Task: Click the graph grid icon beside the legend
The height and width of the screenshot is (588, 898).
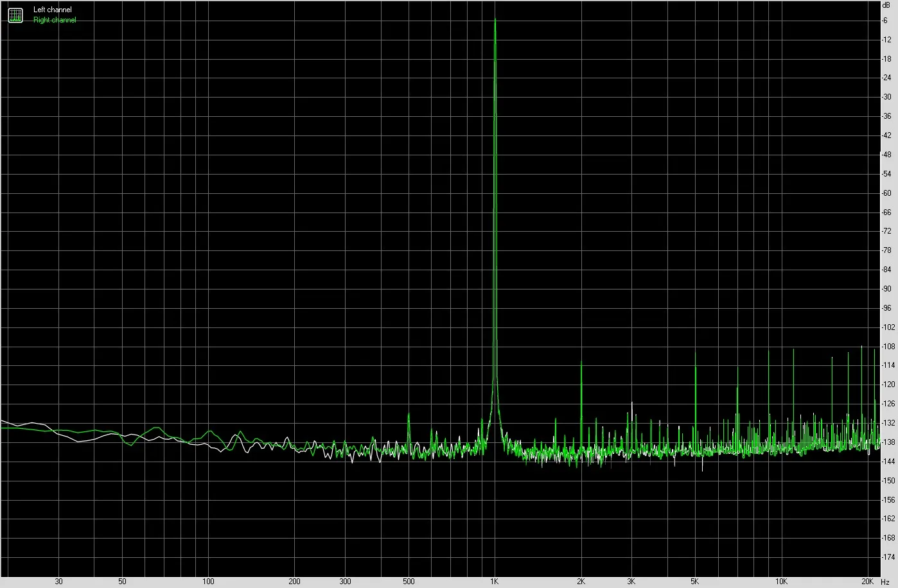Action: click(x=15, y=15)
